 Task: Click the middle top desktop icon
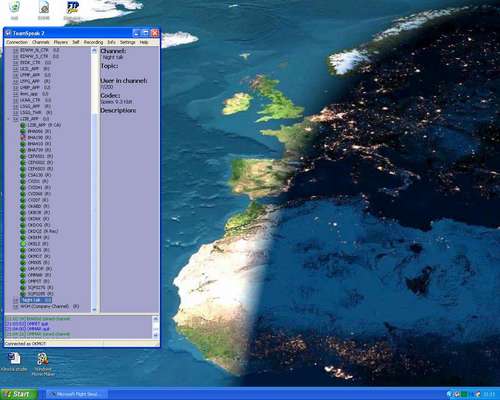[x=44, y=10]
